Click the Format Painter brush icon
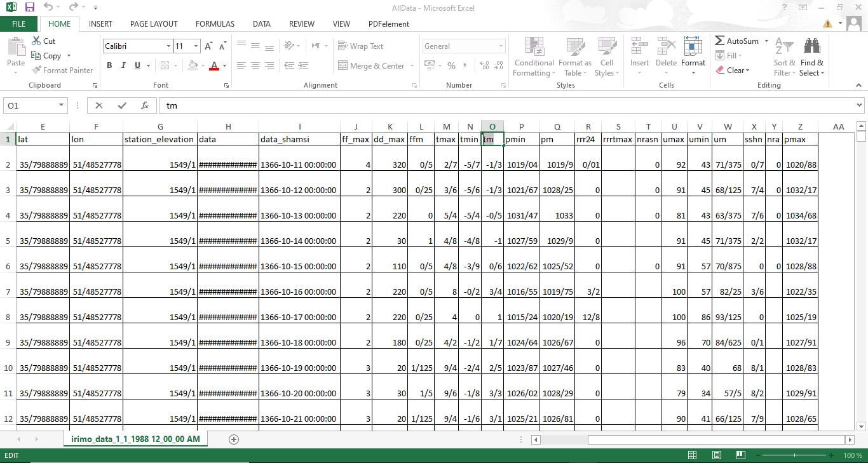This screenshot has width=868, height=463. tap(37, 70)
